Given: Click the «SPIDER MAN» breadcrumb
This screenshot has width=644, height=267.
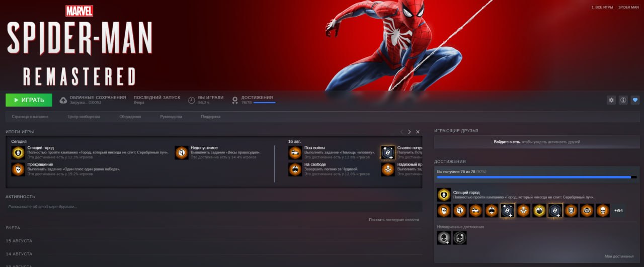Looking at the screenshot, I should pyautogui.click(x=628, y=8).
